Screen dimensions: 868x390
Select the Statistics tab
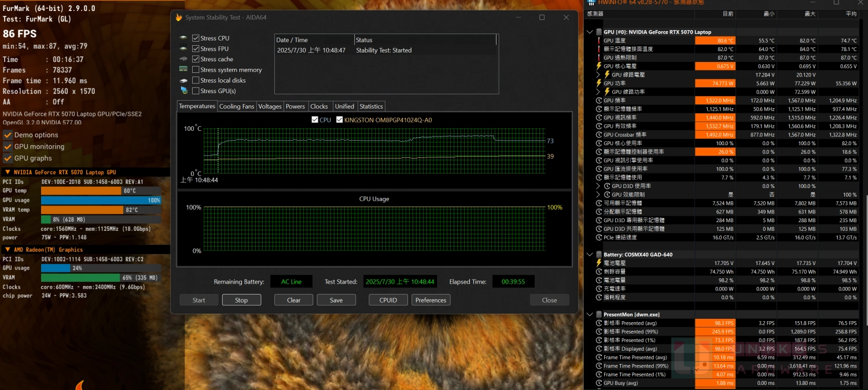tap(371, 106)
